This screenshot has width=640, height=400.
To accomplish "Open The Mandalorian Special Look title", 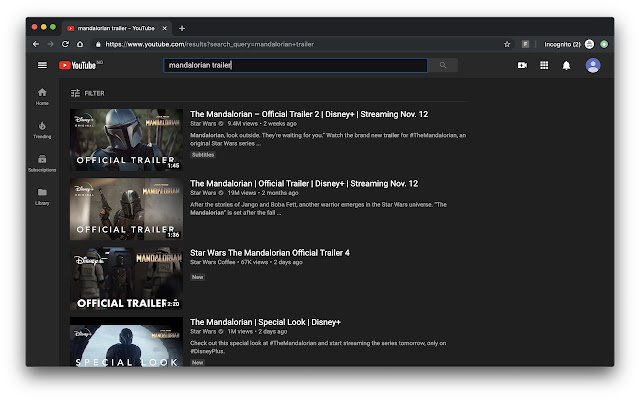I will coord(265,322).
